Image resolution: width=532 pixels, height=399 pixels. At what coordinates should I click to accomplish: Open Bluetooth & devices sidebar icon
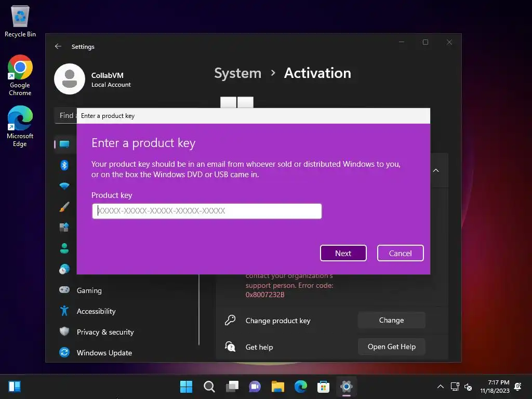pos(64,165)
